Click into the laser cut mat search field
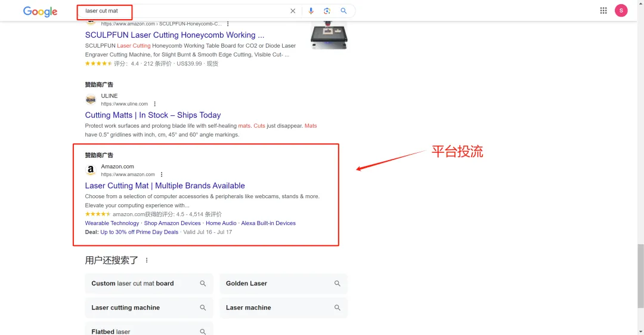 pyautogui.click(x=179, y=11)
